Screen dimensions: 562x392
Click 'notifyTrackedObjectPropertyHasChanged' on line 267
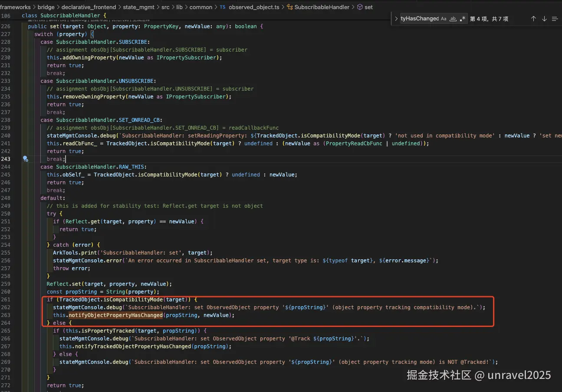pyautogui.click(x=133, y=346)
